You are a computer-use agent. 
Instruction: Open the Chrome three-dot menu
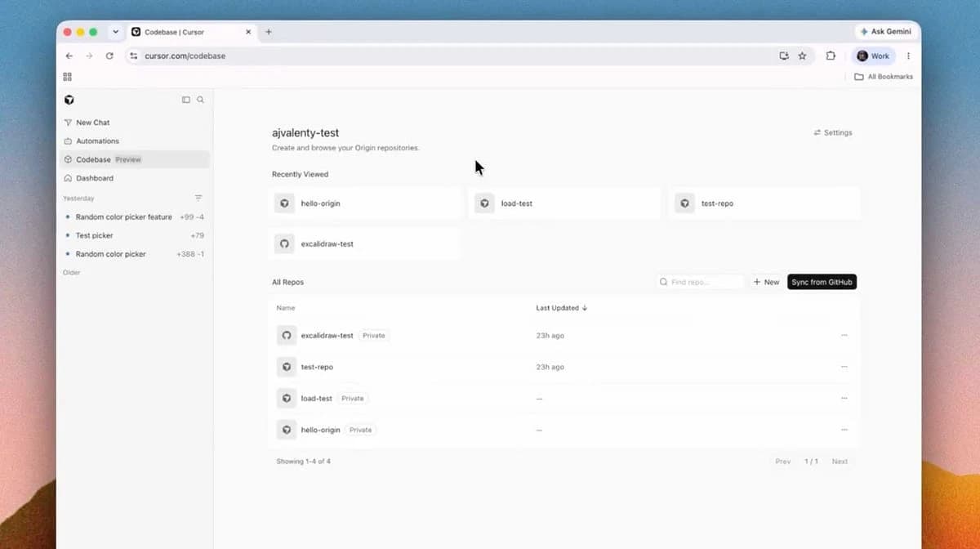[x=908, y=56]
